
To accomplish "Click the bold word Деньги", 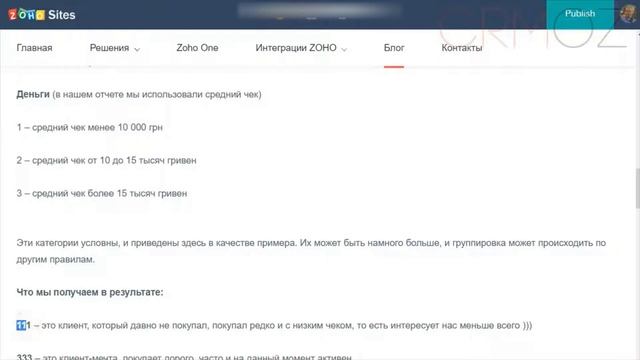I will tap(33, 94).
